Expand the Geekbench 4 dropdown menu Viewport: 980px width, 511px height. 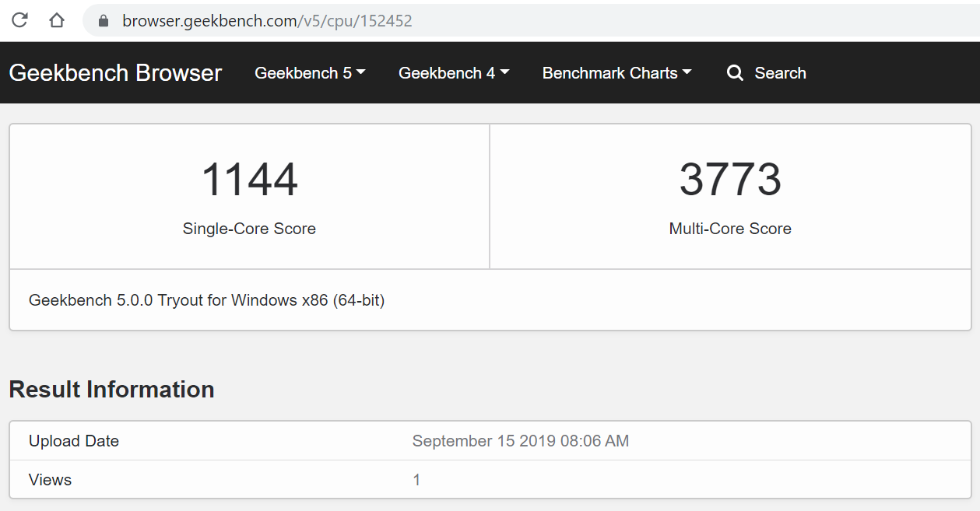tap(454, 73)
